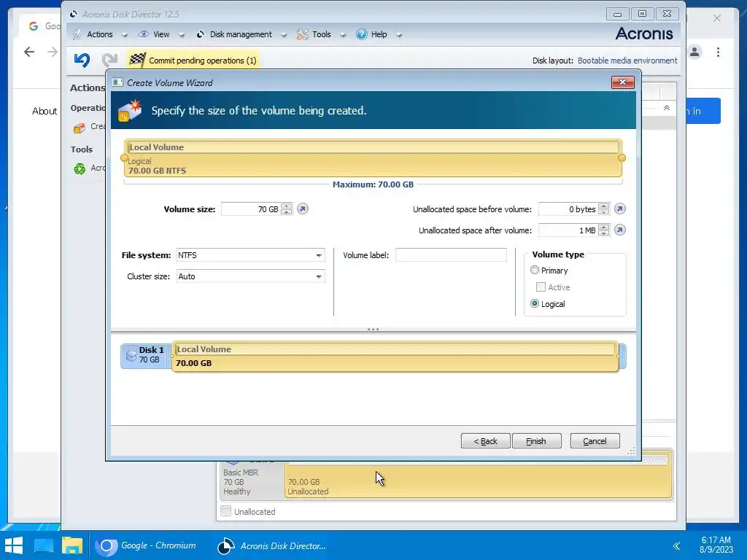Expand the Actions menu arrow
747x560 pixels.
tap(124, 35)
